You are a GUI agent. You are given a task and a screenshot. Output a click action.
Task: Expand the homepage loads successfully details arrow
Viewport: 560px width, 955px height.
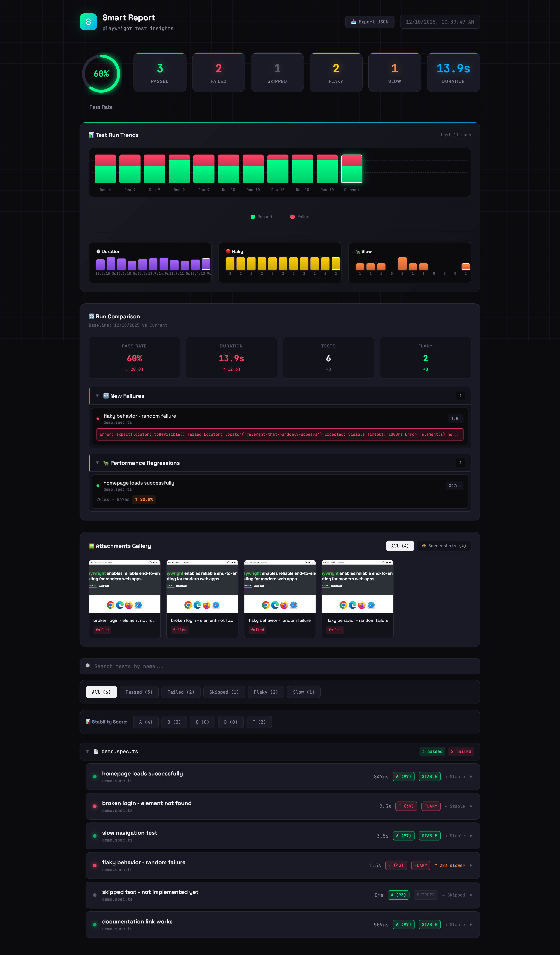(x=471, y=777)
